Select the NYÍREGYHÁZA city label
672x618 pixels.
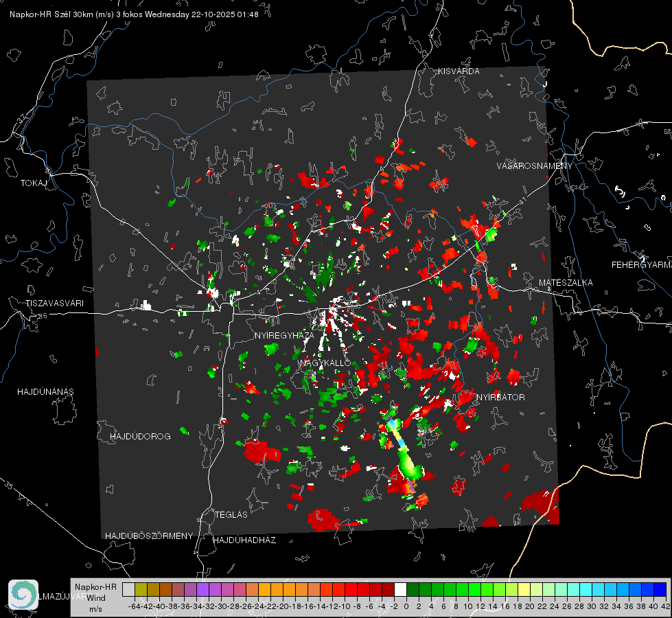click(284, 335)
